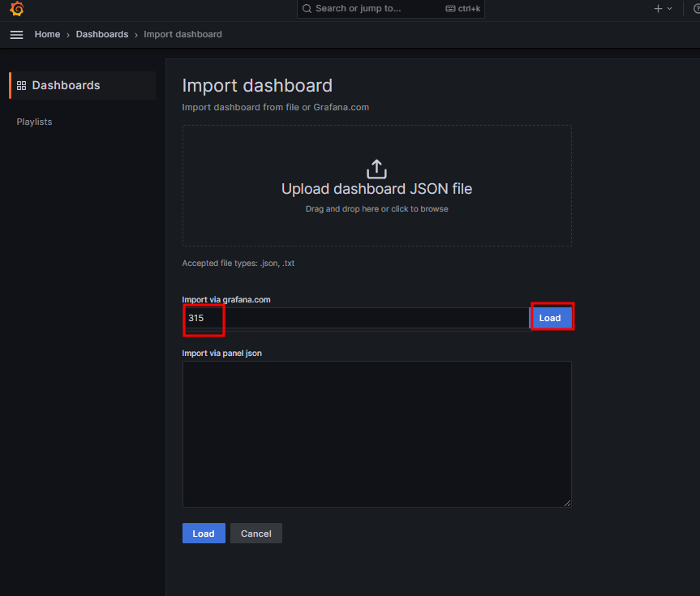
Task: Click the 'Import via grafana.com' label
Action: pyautogui.click(x=226, y=299)
